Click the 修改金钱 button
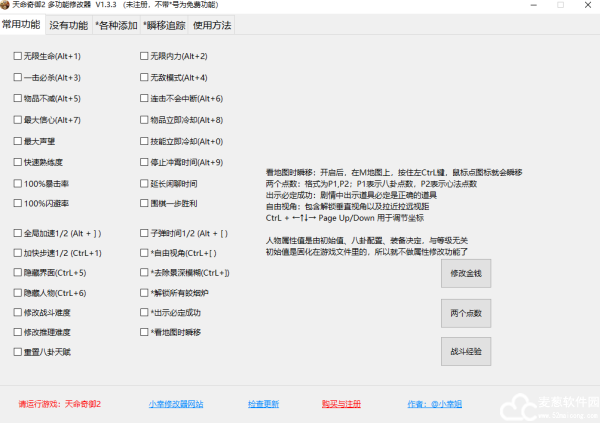Viewport: 600px width, 423px height. [465, 273]
